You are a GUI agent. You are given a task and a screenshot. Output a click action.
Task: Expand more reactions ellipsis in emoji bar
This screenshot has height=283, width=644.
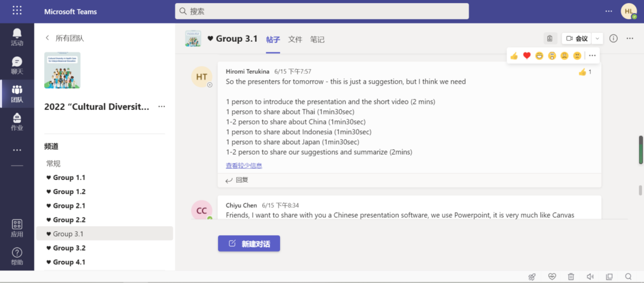(592, 56)
